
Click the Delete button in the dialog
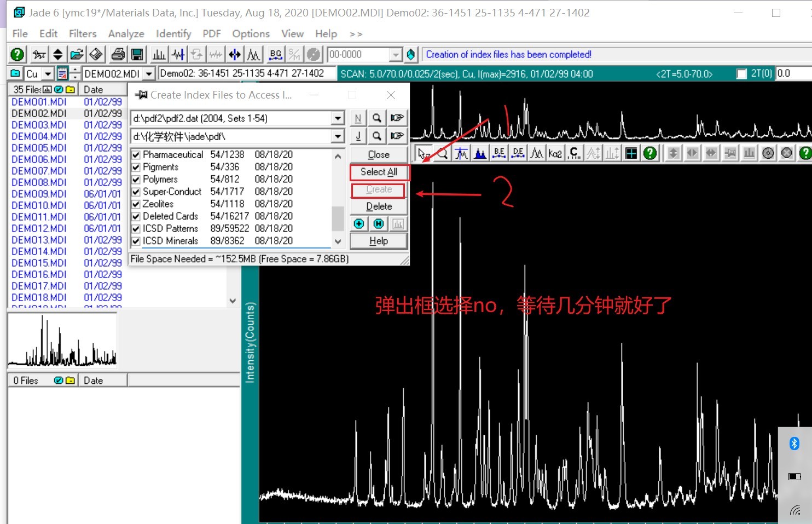(379, 206)
